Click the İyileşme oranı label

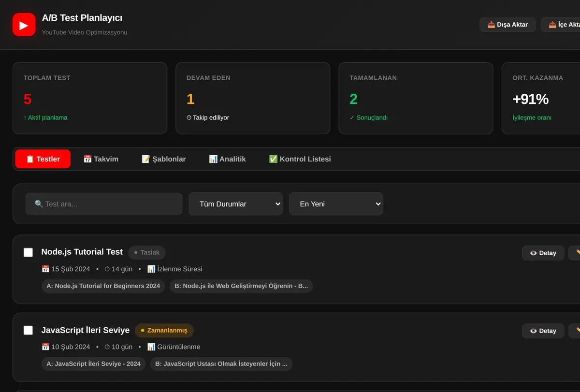tap(532, 117)
